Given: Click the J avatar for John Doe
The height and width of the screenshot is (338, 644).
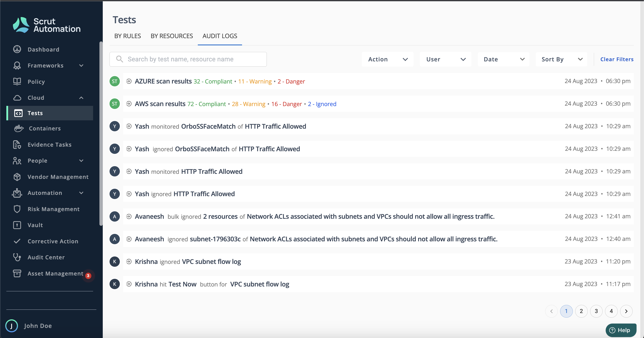Looking at the screenshot, I should click(x=11, y=326).
